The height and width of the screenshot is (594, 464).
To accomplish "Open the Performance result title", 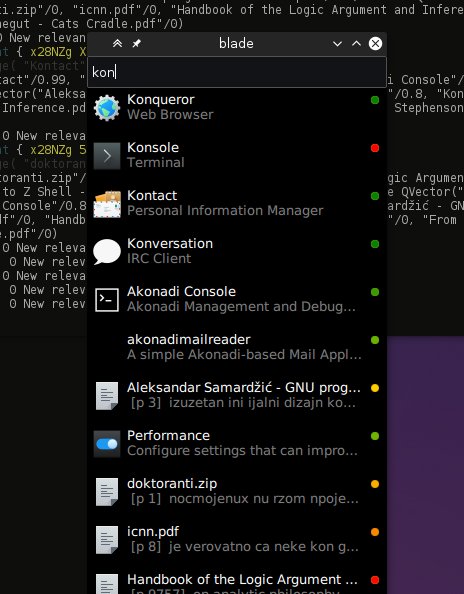I will point(169,436).
